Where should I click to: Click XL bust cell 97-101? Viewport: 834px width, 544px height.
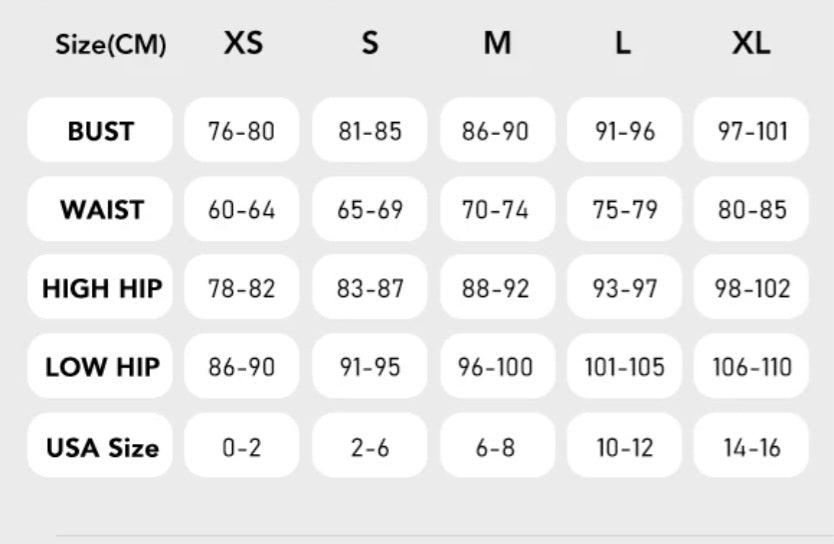pos(752,131)
